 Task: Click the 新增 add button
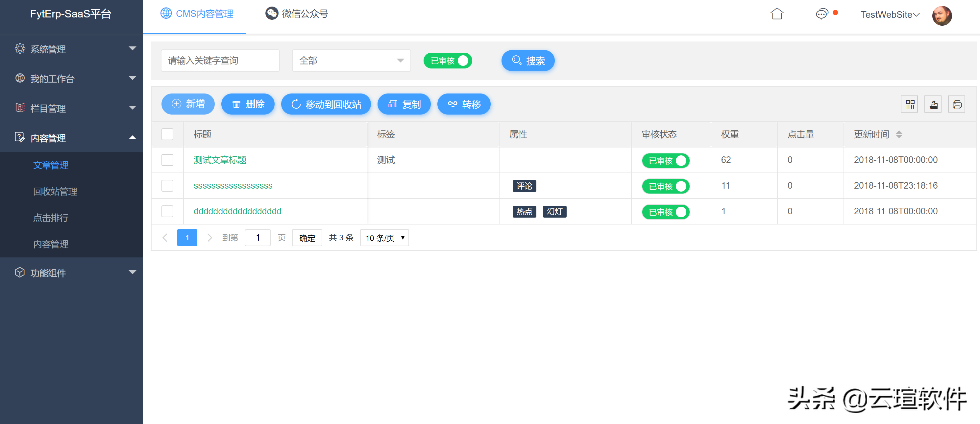click(x=188, y=104)
